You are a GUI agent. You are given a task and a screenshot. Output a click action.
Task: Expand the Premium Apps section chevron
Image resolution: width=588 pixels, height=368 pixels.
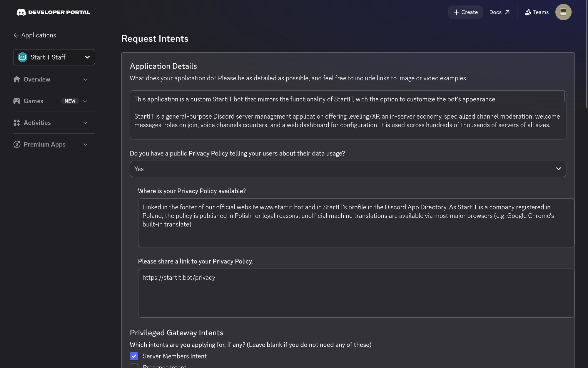(85, 144)
